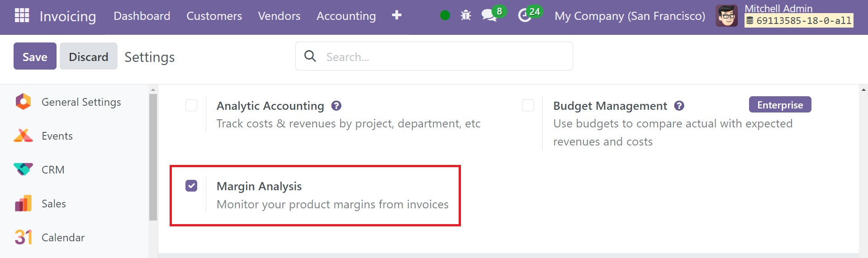Save the settings changes
The width and height of the screenshot is (868, 258).
(35, 56)
